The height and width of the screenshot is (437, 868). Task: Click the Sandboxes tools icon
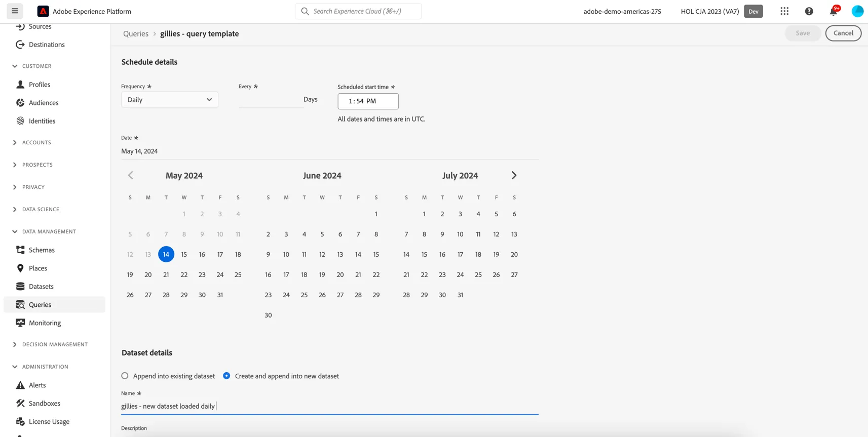[20, 404]
